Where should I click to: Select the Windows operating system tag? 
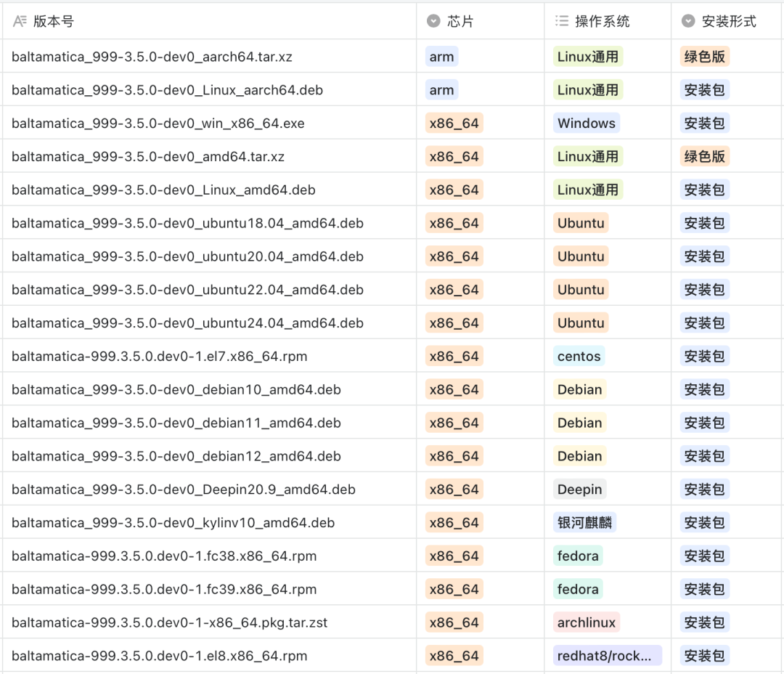(x=586, y=123)
